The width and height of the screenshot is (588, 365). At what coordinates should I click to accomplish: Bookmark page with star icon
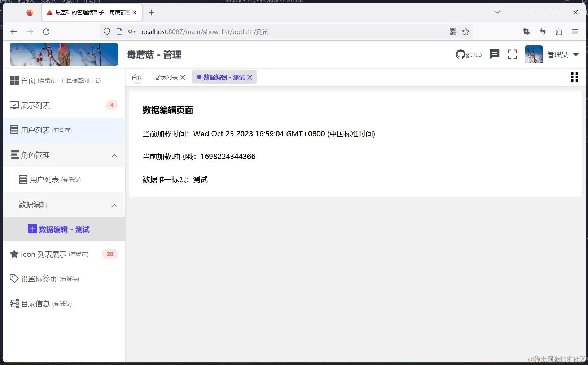pos(466,32)
